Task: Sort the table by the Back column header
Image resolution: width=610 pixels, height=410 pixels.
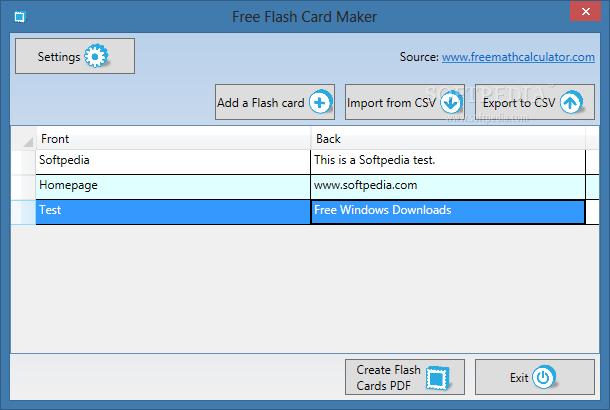Action: (x=448, y=138)
